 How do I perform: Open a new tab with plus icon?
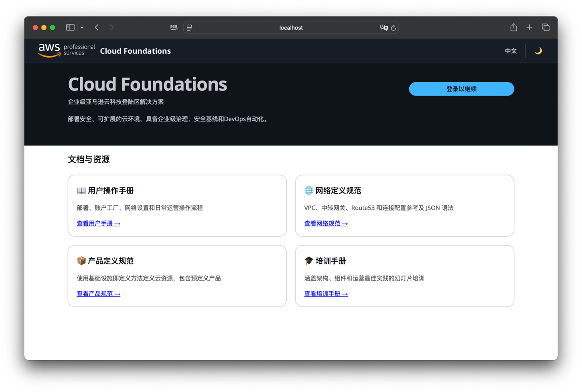(529, 27)
